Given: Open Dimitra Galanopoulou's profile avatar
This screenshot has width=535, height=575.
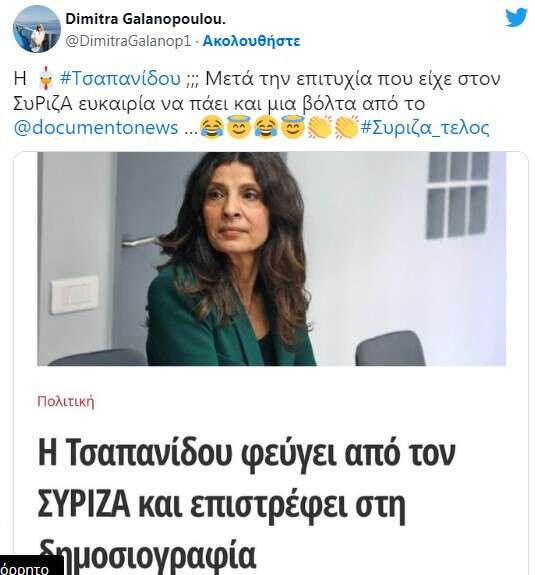Looking at the screenshot, I should pos(37,29).
